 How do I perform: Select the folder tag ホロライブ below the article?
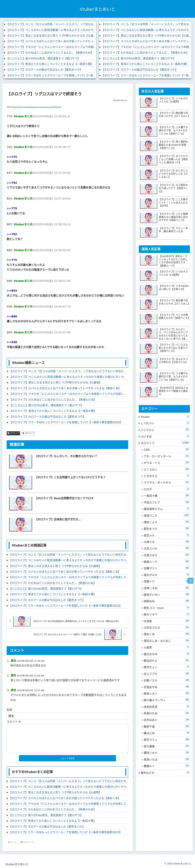pyautogui.click(x=14, y=433)
